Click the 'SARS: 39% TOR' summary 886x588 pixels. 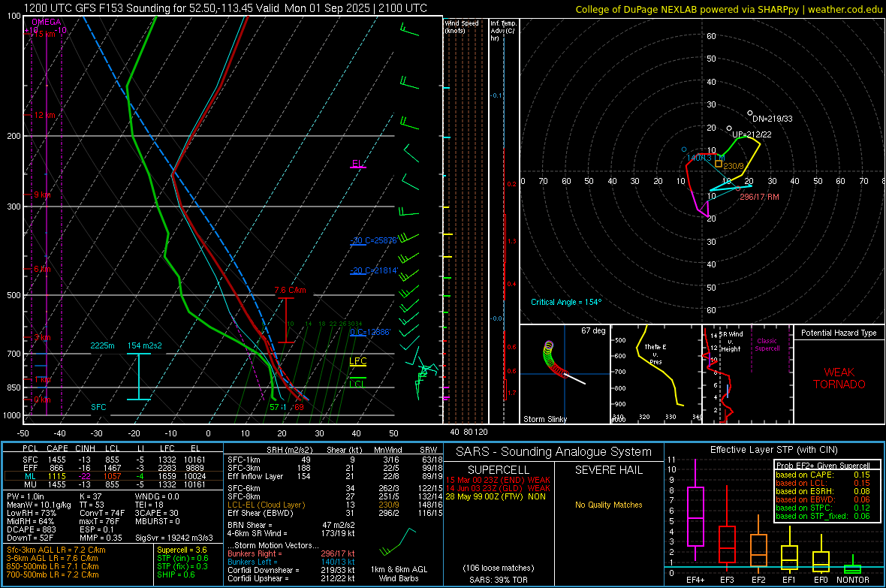pyautogui.click(x=498, y=580)
